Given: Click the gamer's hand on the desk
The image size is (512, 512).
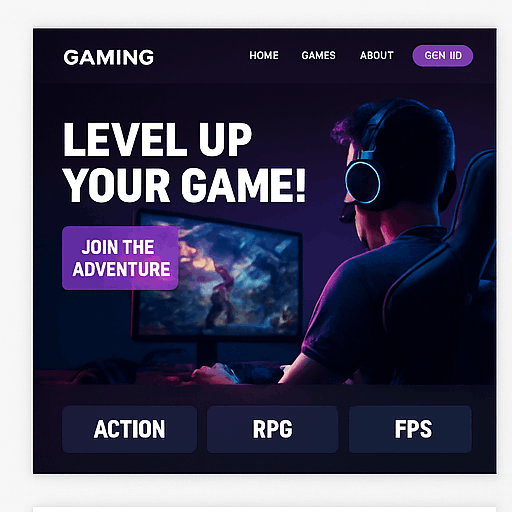Looking at the screenshot, I should tap(215, 374).
